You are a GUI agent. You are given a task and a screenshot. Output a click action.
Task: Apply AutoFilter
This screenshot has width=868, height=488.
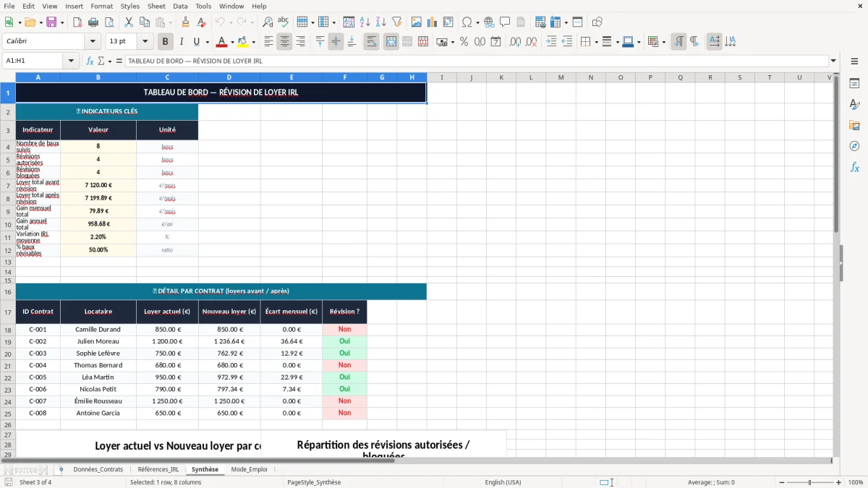(x=396, y=22)
